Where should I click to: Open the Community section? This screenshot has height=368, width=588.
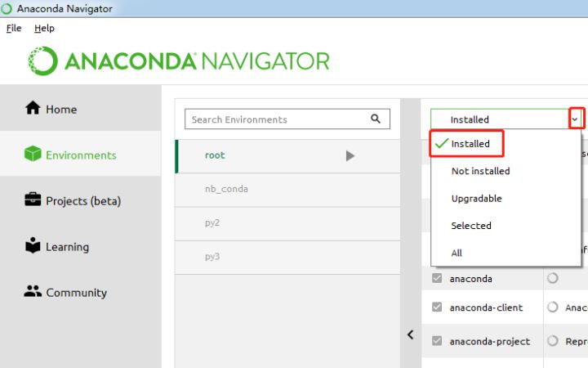[x=81, y=293]
